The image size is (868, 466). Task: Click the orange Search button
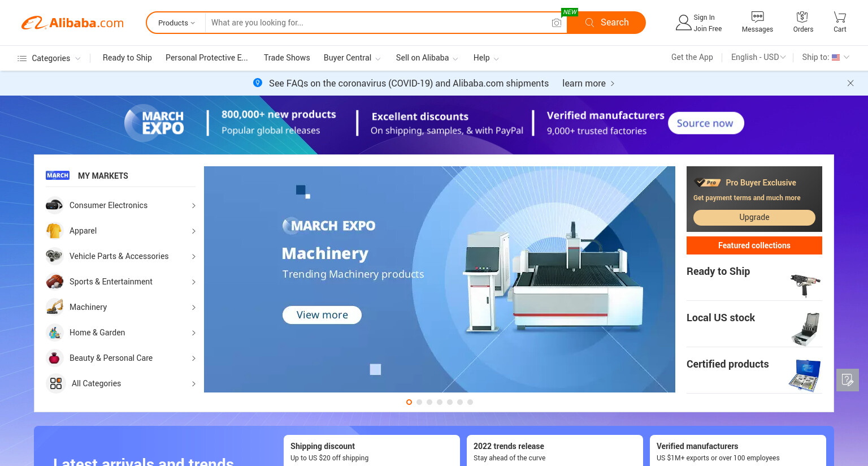tap(606, 23)
